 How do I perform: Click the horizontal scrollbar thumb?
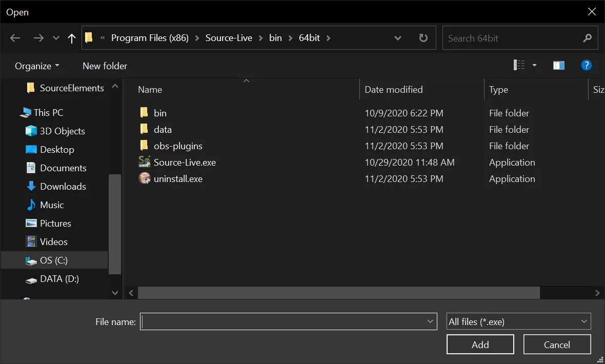click(339, 293)
